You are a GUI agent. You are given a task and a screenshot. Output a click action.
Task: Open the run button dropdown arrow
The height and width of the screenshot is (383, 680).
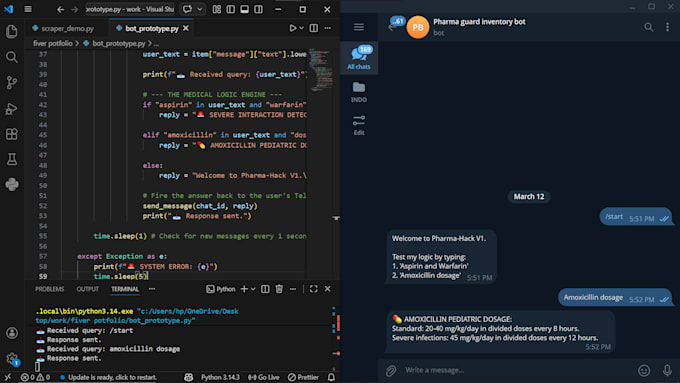pyautogui.click(x=301, y=28)
